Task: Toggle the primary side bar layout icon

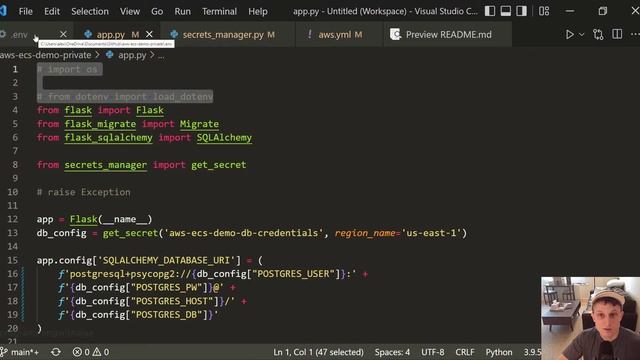Action: coord(490,11)
